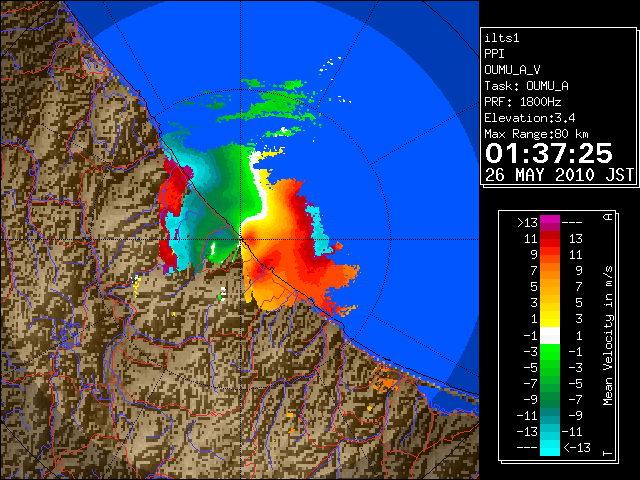Pick the white band of the color bar
Image resolution: width=640 pixels, height=480 pixels.
[x=550, y=336]
